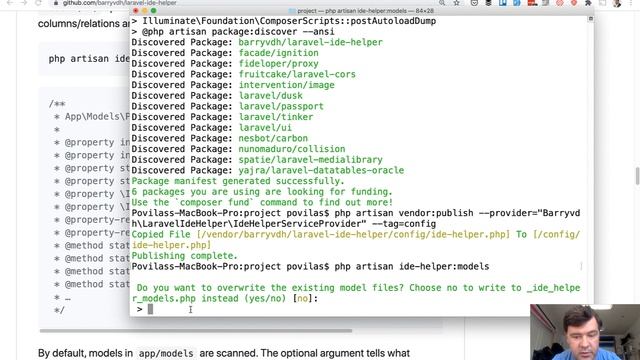Click the lock icon beside github.com URL
This screenshot has height=360, width=640.
56,3
